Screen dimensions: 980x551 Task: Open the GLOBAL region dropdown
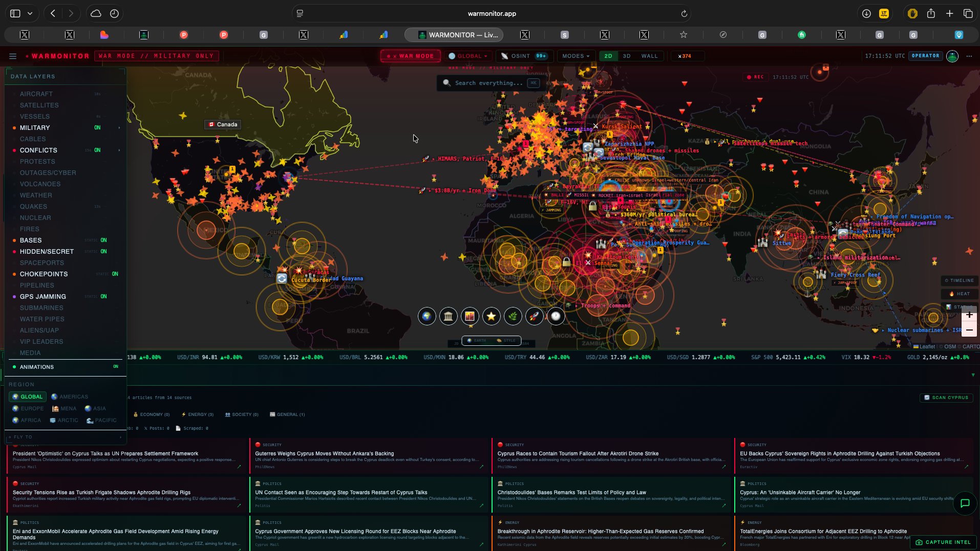[468, 56]
